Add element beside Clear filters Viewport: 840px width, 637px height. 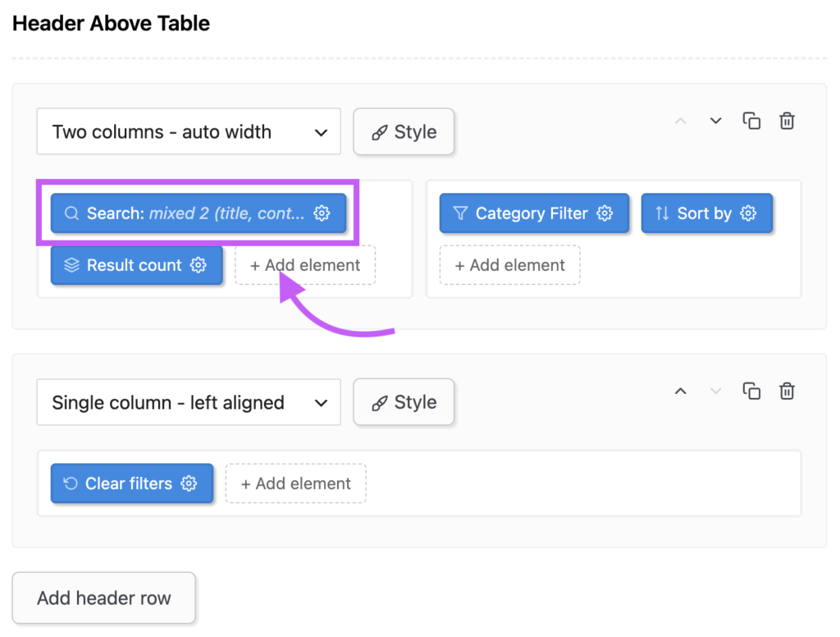[x=295, y=483]
